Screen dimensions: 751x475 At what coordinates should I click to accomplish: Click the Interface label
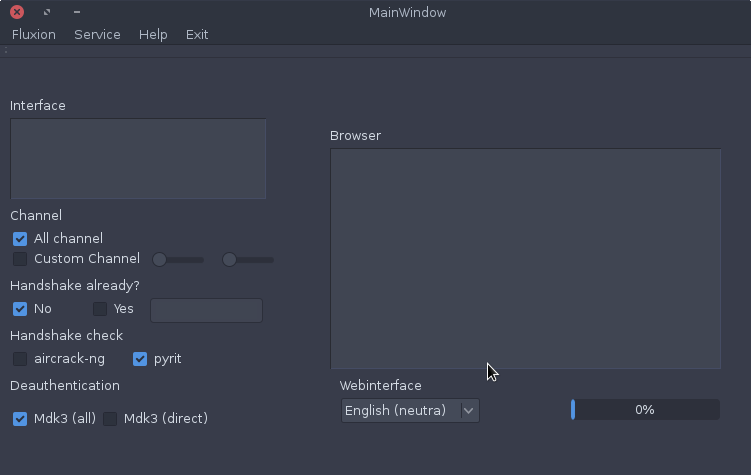(38, 105)
